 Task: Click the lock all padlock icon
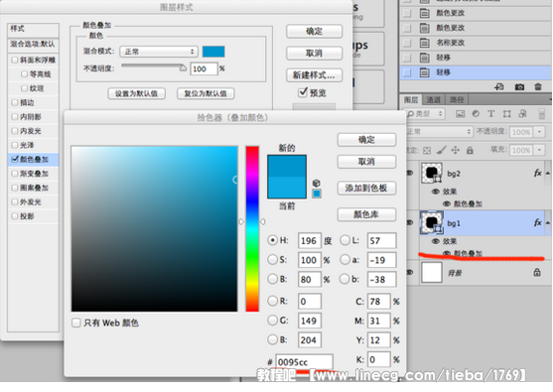470,151
